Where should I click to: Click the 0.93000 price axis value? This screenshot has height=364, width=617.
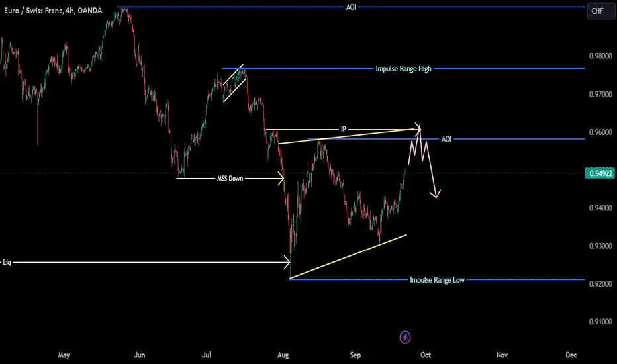coord(600,246)
